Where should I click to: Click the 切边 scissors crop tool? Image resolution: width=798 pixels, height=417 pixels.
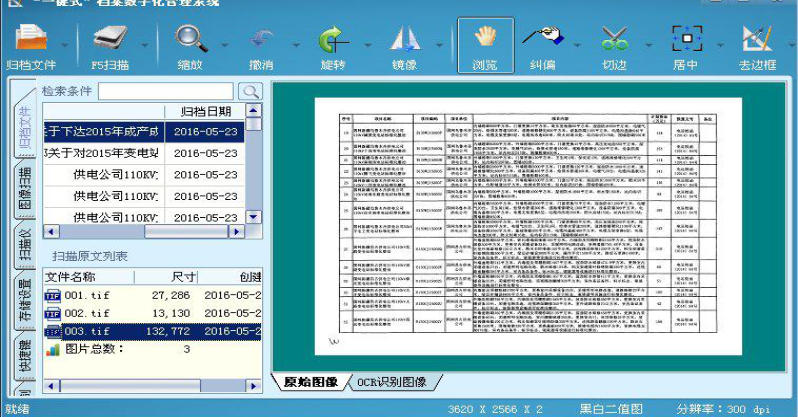pyautogui.click(x=614, y=40)
